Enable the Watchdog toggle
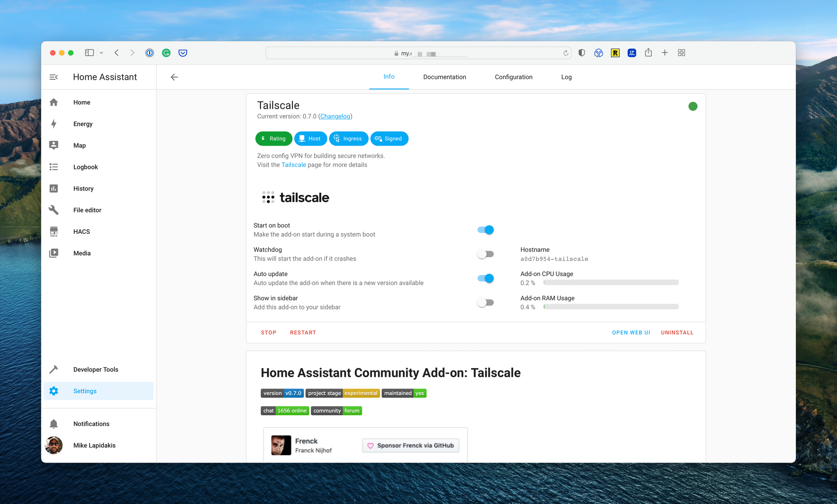 pyautogui.click(x=485, y=254)
